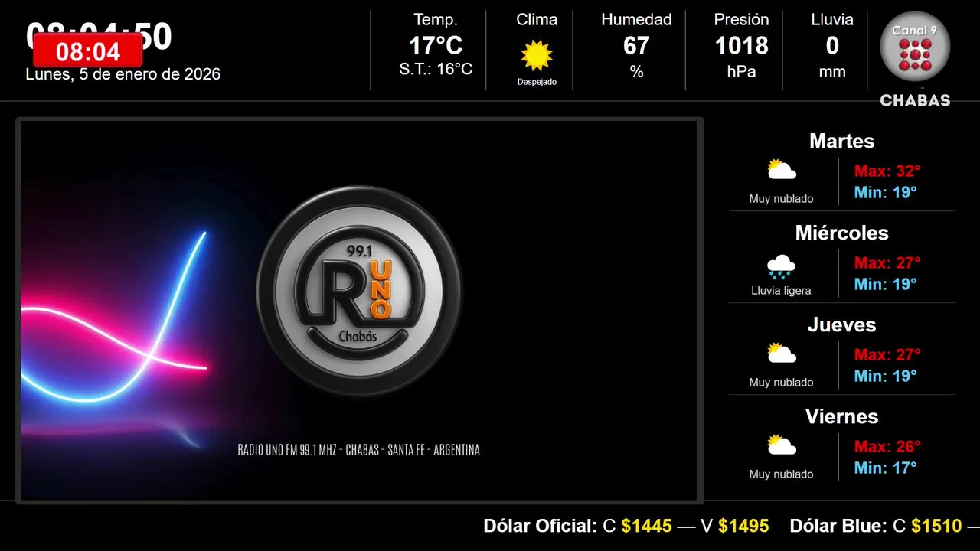Click Dólar Blue label in ticker
This screenshot has height=551, width=980.
838,527
